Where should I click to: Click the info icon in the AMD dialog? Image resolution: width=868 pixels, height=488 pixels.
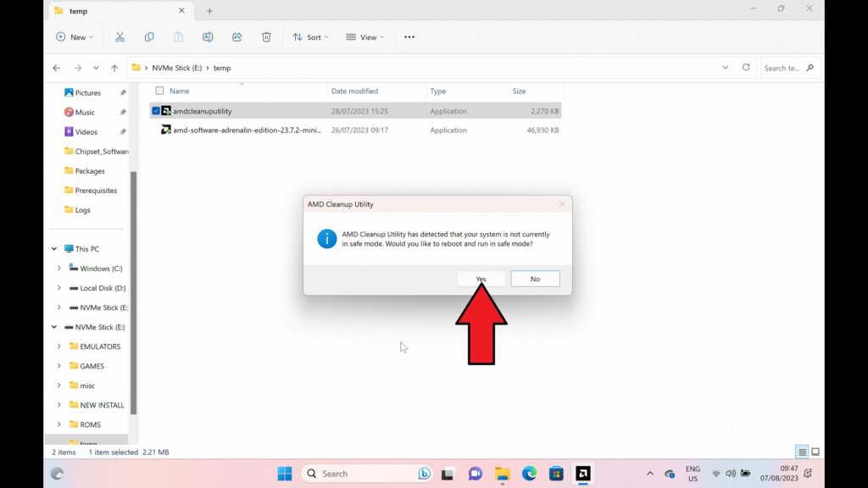click(x=325, y=239)
